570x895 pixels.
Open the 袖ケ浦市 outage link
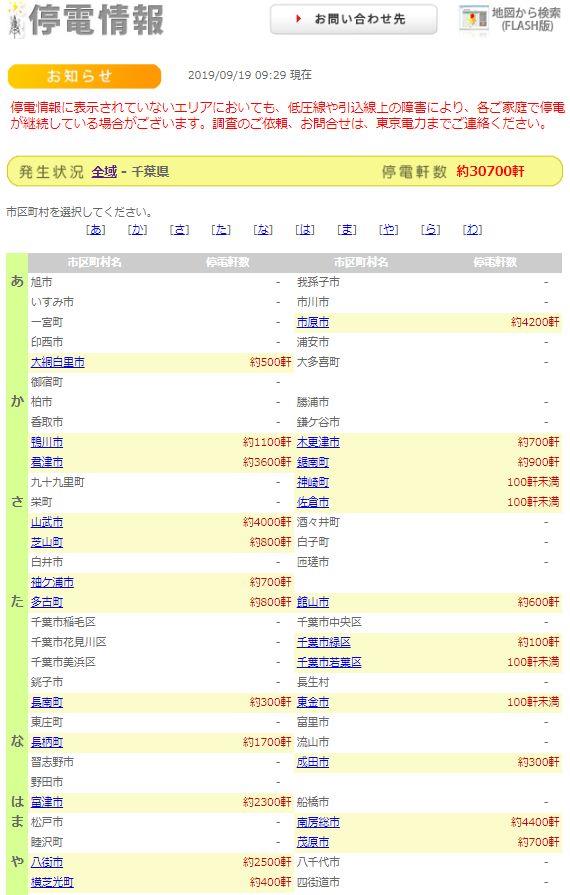[52, 582]
